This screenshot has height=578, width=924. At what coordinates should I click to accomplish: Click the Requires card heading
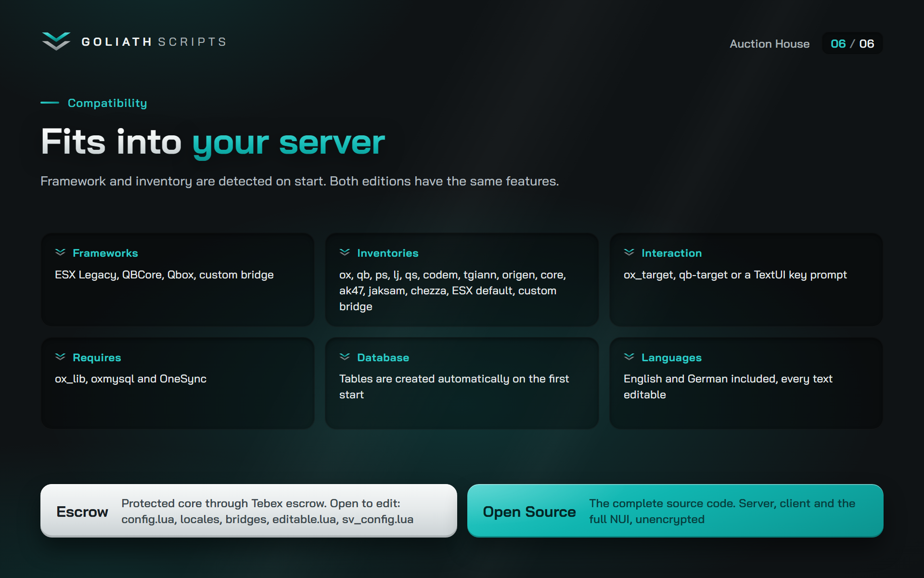coord(97,357)
